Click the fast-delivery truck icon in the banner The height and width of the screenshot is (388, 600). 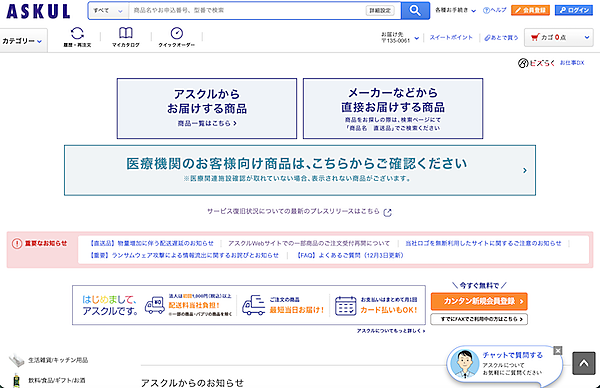(253, 305)
